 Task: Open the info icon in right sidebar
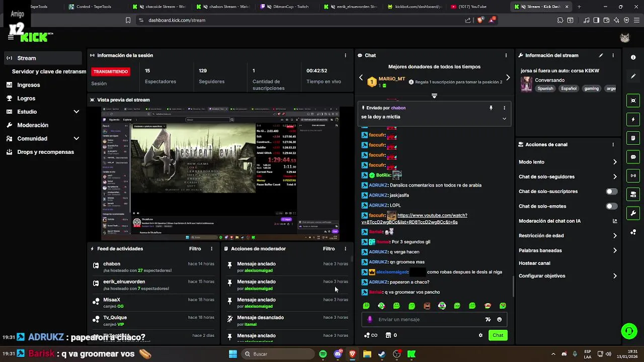(633, 57)
